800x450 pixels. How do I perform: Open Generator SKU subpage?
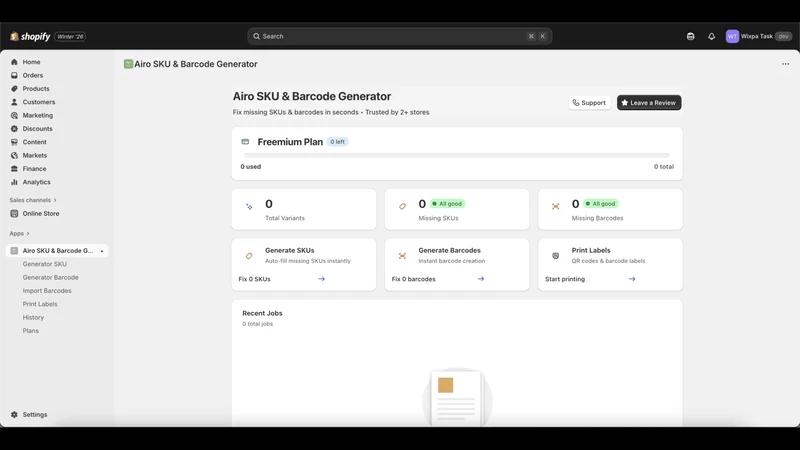tap(44, 264)
